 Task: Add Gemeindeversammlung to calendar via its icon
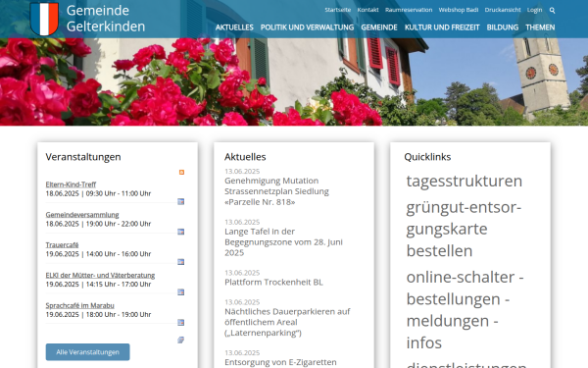coord(180,232)
